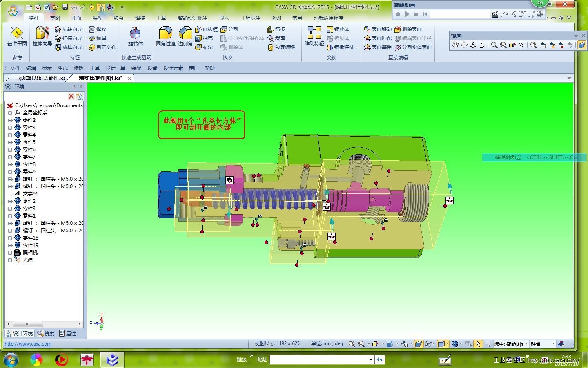Screen dimensions: 588x368
Task: Toggle the selection arrow mode in status bar
Action: (x=478, y=344)
